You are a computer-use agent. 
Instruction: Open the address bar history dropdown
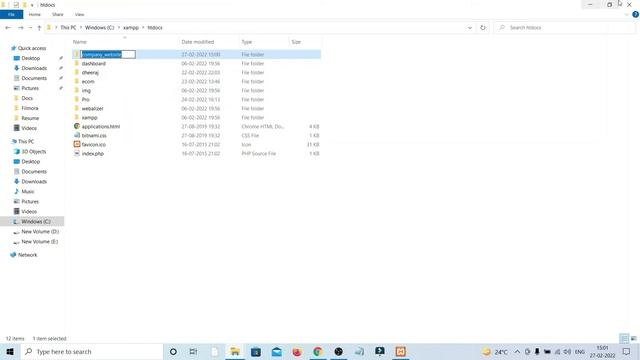(x=470, y=28)
